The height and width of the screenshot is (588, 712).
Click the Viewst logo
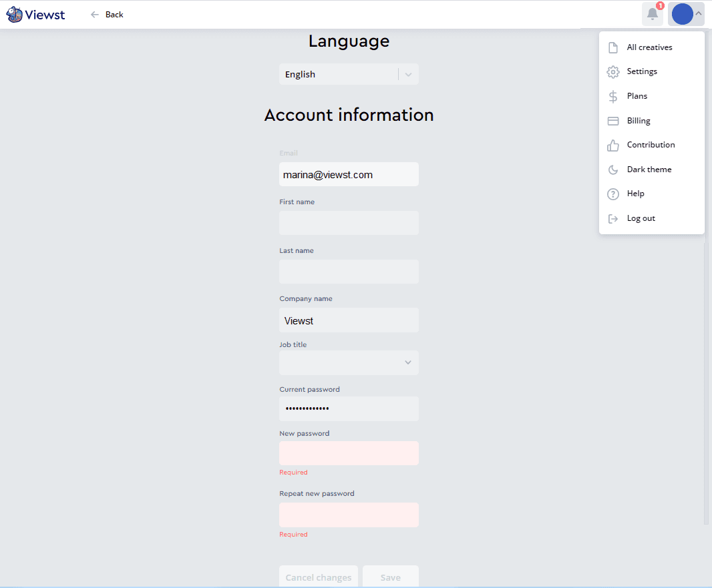coord(35,14)
